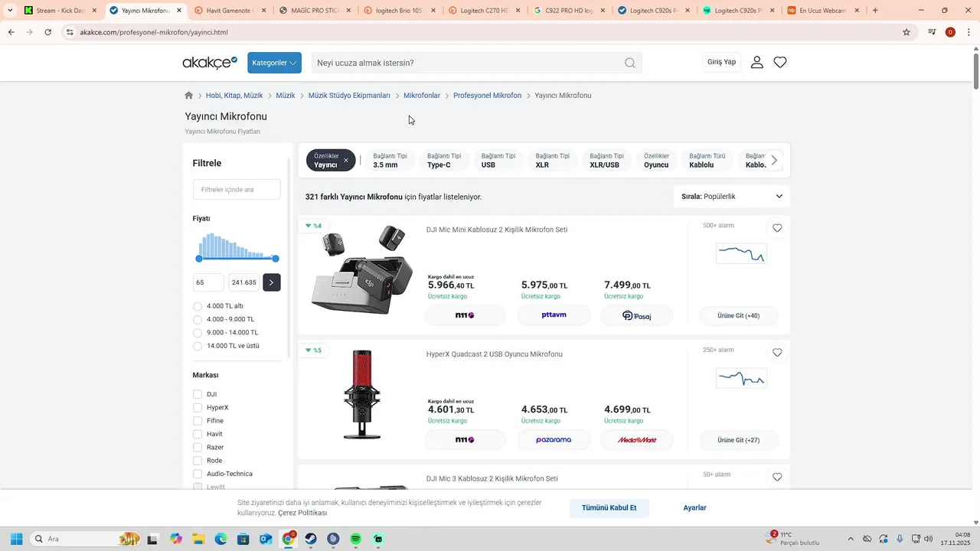Add HyperX Quadcast 2 to favorites
Viewport: 980px width, 551px height.
click(777, 353)
